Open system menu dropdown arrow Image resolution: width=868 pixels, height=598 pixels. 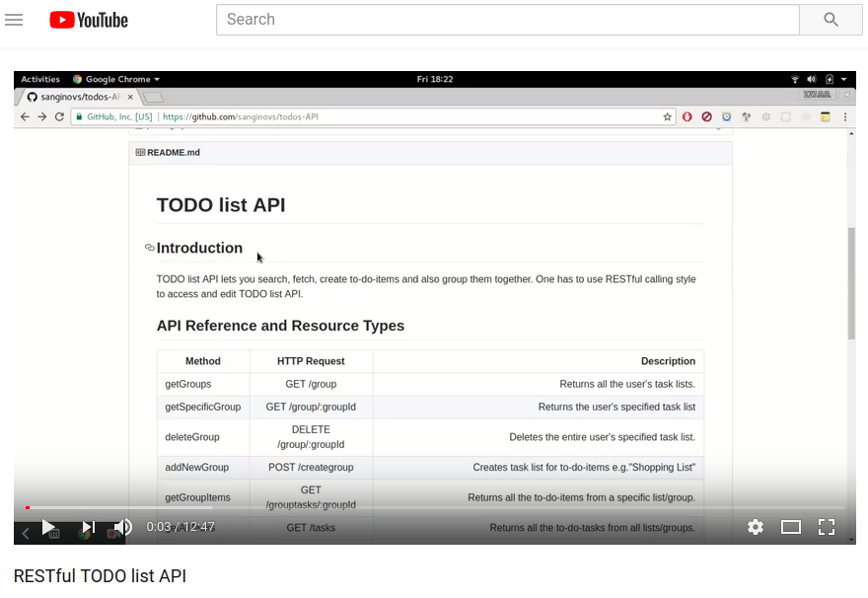point(843,79)
